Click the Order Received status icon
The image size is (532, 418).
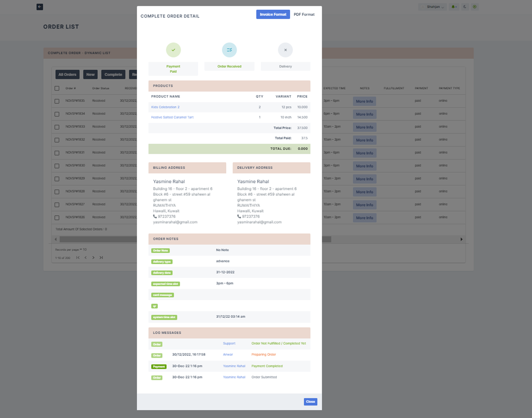coord(229,50)
